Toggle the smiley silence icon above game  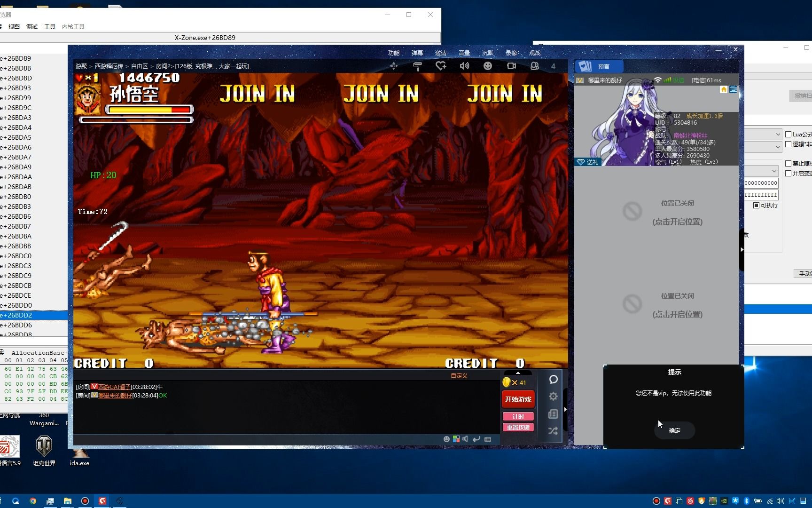point(488,66)
